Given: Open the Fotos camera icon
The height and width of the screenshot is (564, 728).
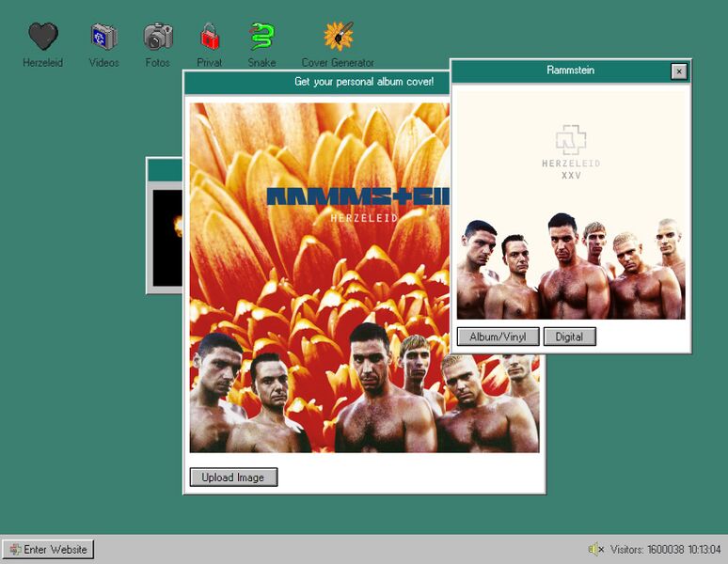Looking at the screenshot, I should pyautogui.click(x=158, y=38).
